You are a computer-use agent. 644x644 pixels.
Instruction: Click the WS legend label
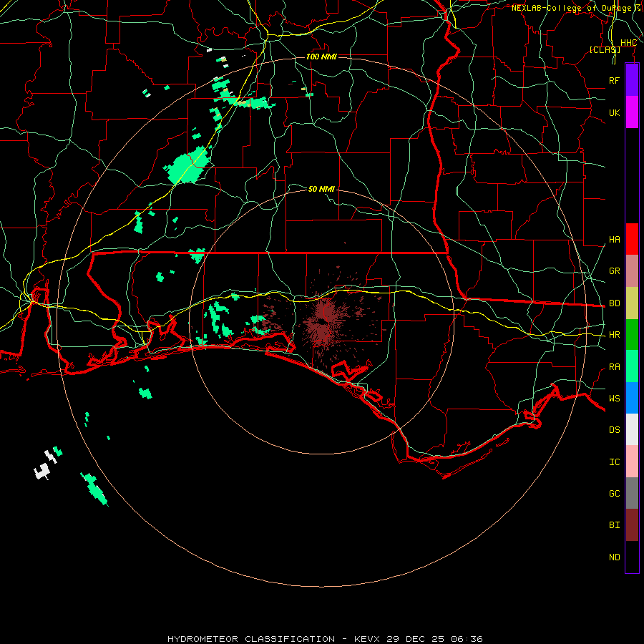click(614, 399)
